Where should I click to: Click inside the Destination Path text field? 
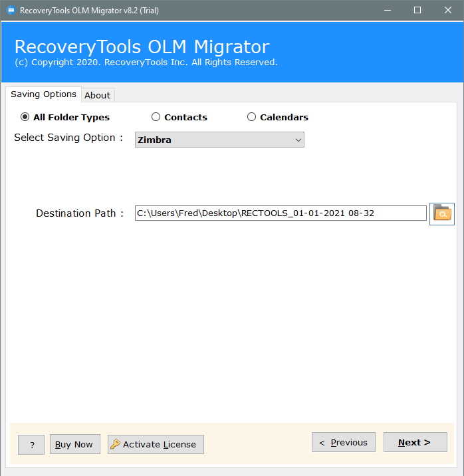coord(280,213)
